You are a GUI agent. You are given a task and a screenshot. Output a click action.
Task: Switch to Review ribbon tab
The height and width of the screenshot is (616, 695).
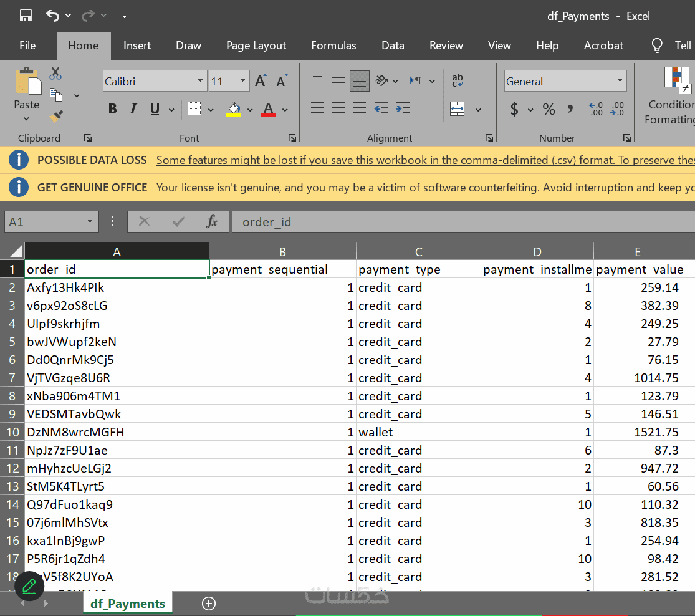(446, 46)
